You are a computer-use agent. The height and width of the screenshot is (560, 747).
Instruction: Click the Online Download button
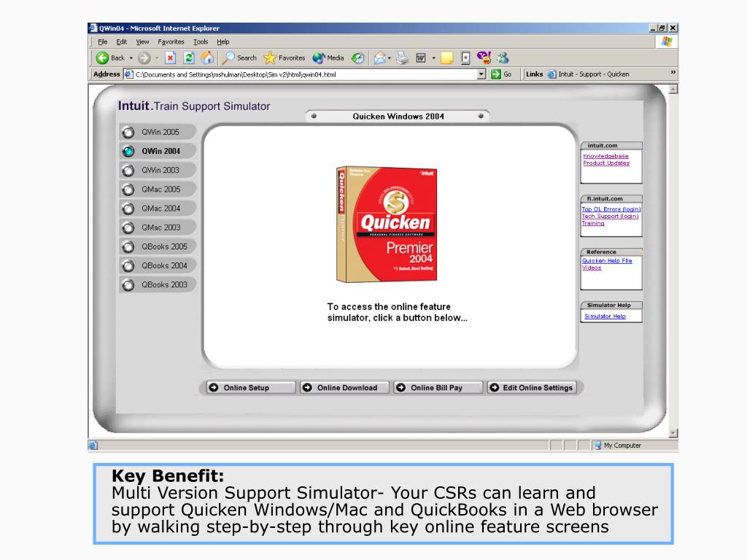click(x=344, y=388)
